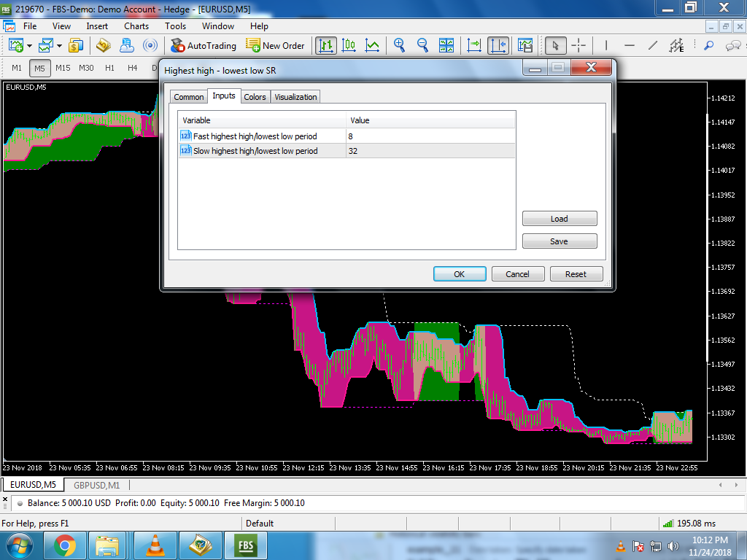This screenshot has width=747, height=560.
Task: Open the Market Watch dollar icon
Action: (x=76, y=46)
